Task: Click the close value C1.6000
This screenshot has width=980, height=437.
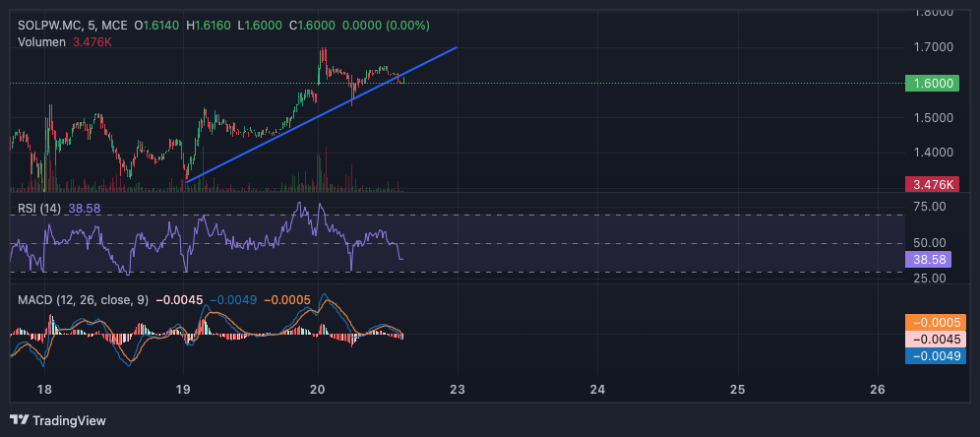Action: (312, 26)
